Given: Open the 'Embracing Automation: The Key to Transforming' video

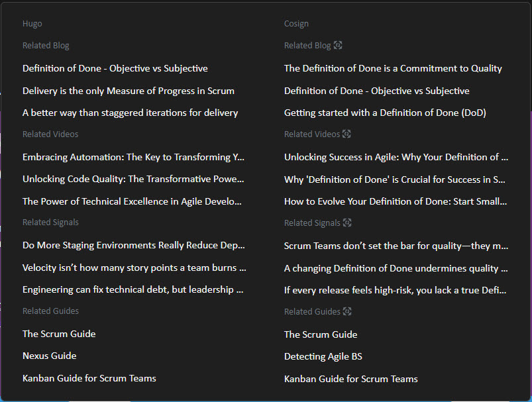Looking at the screenshot, I should click(x=133, y=157).
